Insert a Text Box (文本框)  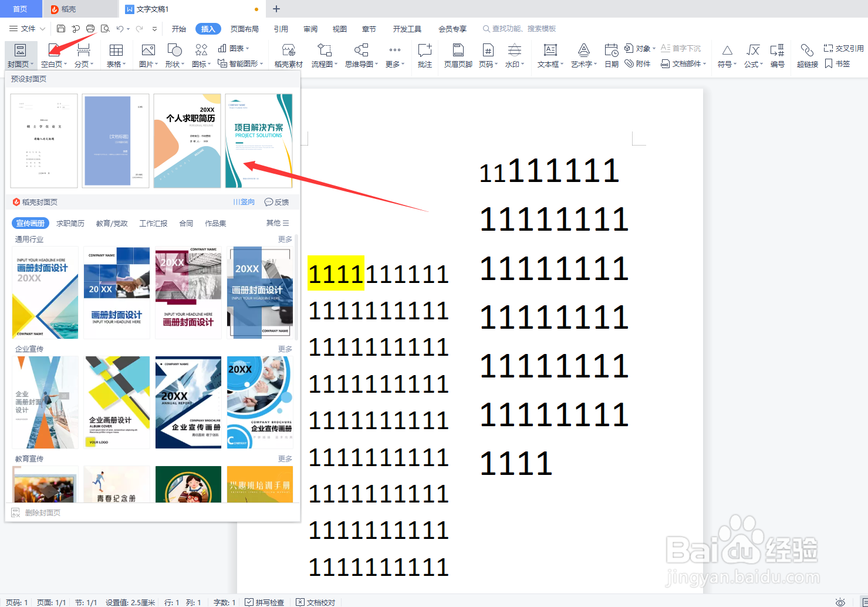pyautogui.click(x=550, y=55)
